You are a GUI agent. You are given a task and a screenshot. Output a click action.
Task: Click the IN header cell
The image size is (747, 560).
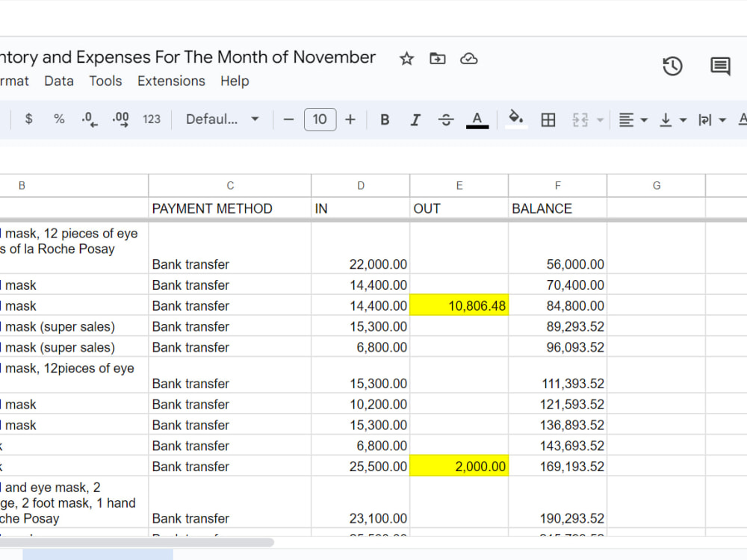point(361,208)
